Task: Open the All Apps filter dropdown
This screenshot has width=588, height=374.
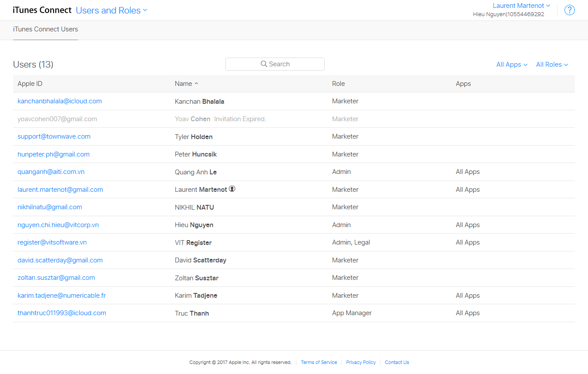Action: (x=512, y=65)
